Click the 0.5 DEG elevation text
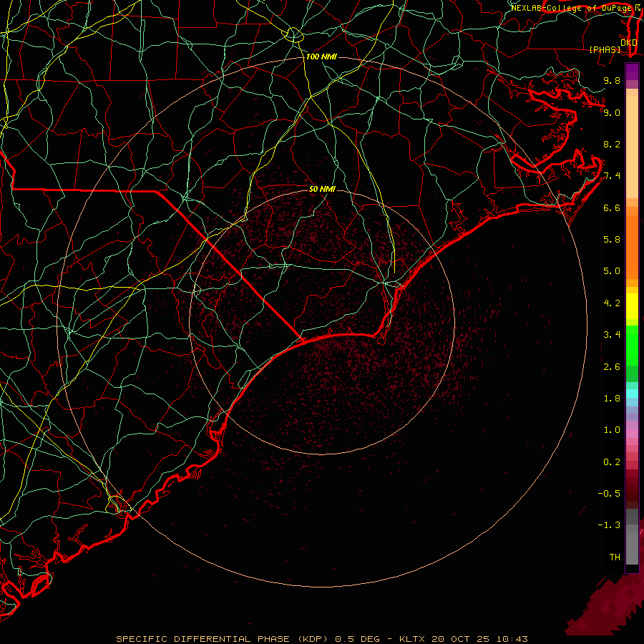The image size is (644, 644). tap(356, 639)
